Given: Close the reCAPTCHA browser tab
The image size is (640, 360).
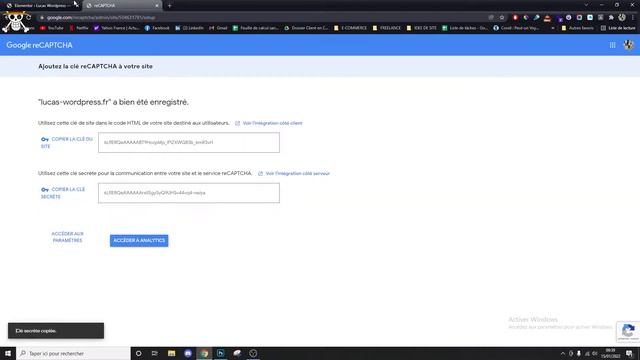Looking at the screenshot, I should click(157, 6).
